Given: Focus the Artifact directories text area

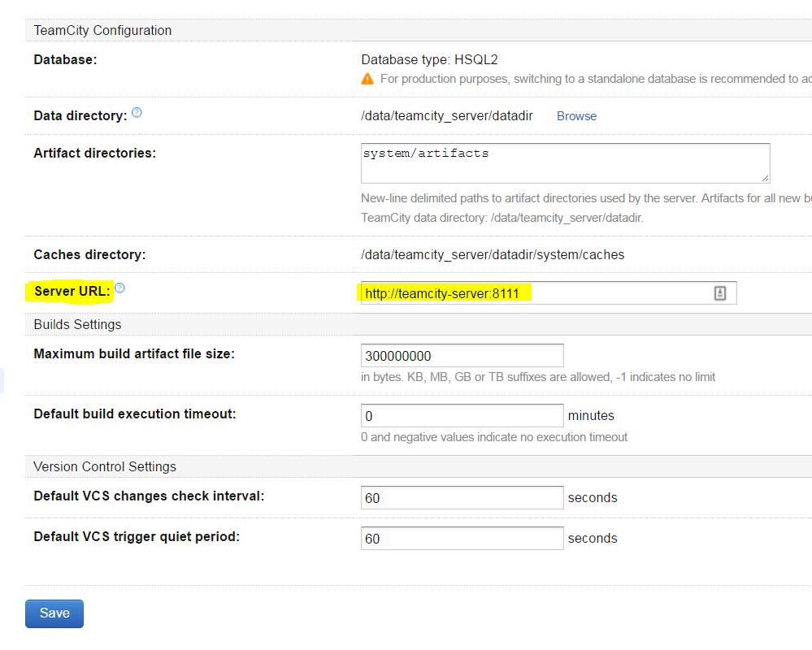Looking at the screenshot, I should tap(565, 162).
